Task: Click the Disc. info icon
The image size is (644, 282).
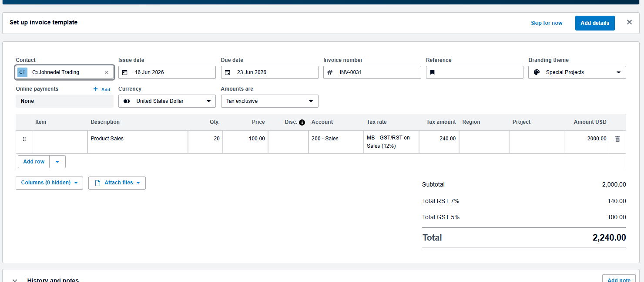Action: click(x=302, y=122)
